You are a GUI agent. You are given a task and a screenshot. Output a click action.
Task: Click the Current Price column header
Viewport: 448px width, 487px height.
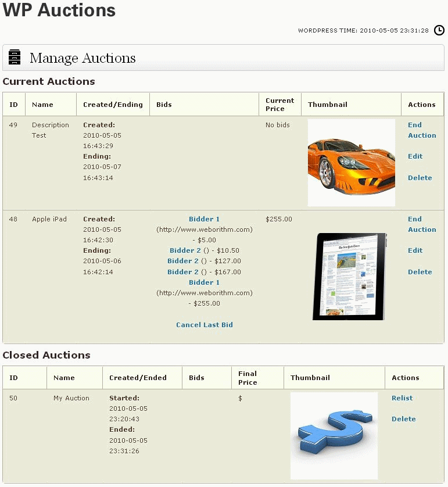point(279,105)
